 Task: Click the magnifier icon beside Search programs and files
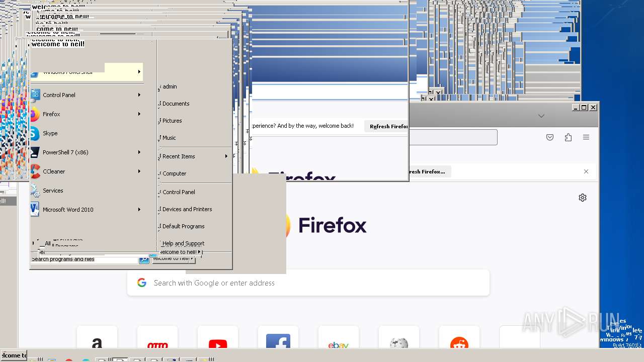point(144,259)
